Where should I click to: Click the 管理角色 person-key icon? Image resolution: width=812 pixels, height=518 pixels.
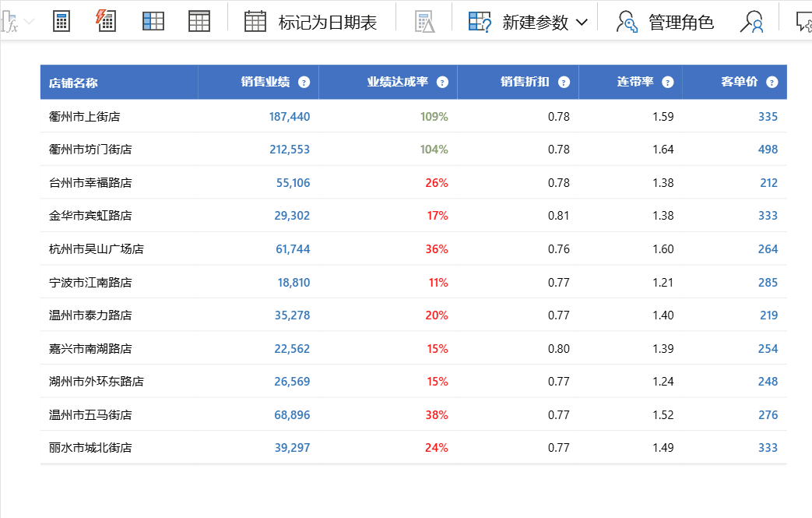click(x=627, y=22)
